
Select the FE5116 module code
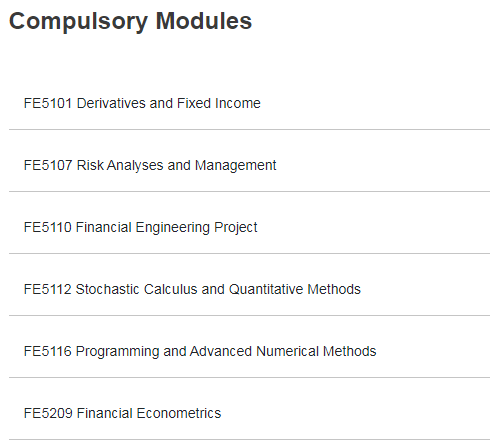pyautogui.click(x=48, y=351)
